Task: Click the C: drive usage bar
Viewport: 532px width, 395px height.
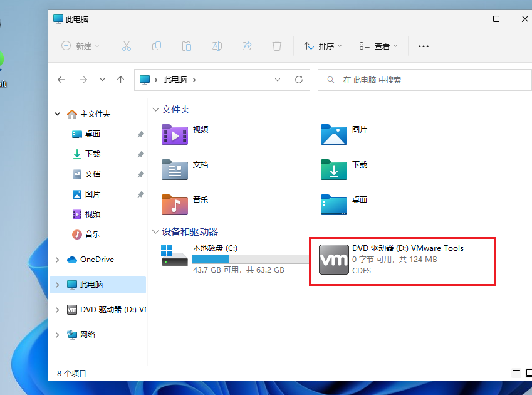Action: [x=251, y=260]
